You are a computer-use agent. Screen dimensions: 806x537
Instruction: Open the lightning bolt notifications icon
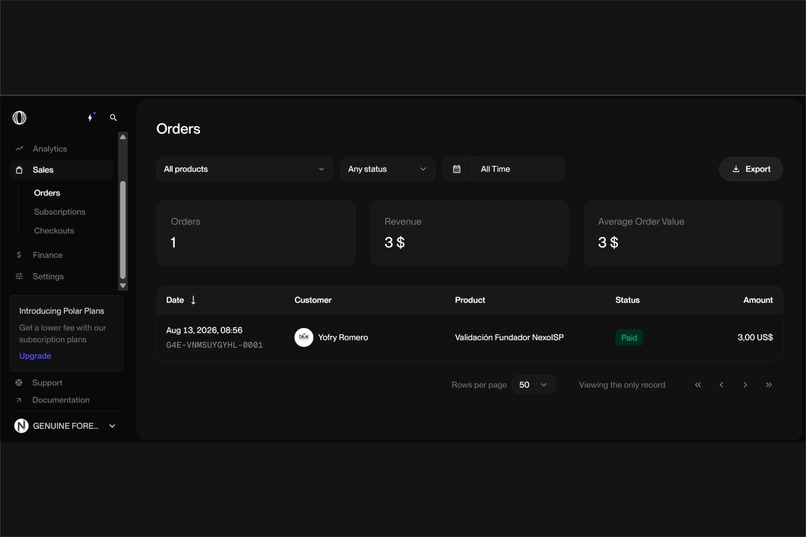pyautogui.click(x=90, y=117)
